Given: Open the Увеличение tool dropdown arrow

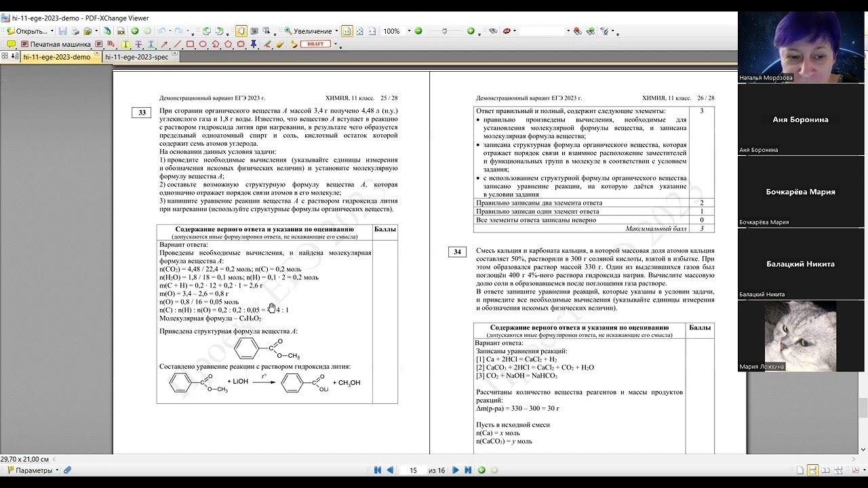Looking at the screenshot, I should (x=336, y=31).
